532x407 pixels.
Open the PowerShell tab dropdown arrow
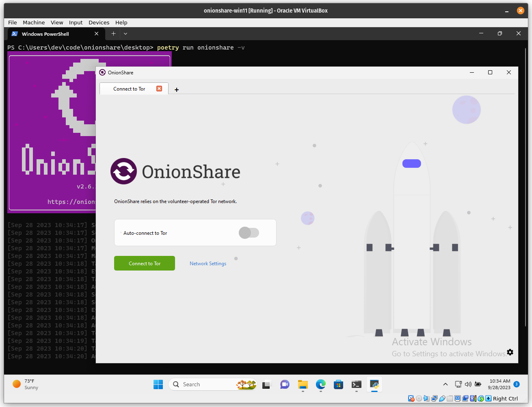pyautogui.click(x=125, y=34)
